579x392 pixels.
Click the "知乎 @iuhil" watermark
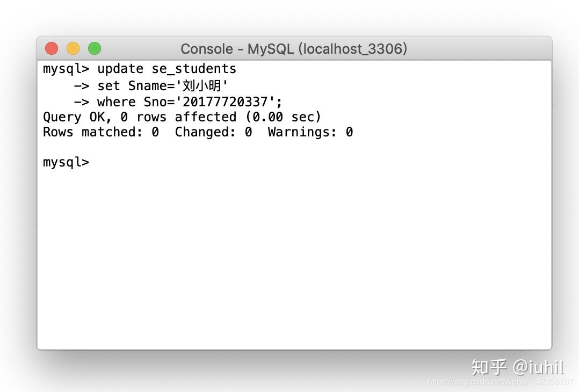click(x=517, y=367)
